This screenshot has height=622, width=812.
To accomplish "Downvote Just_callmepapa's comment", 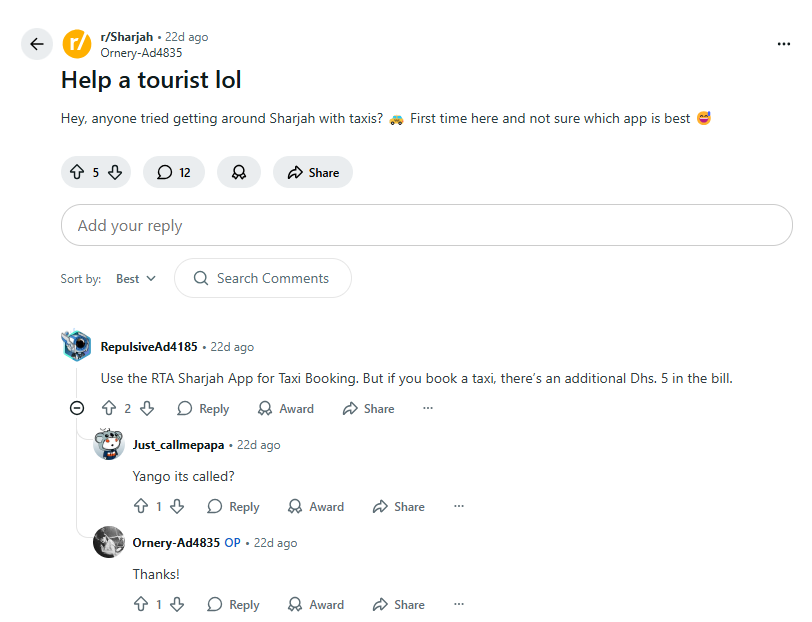I will pos(177,506).
